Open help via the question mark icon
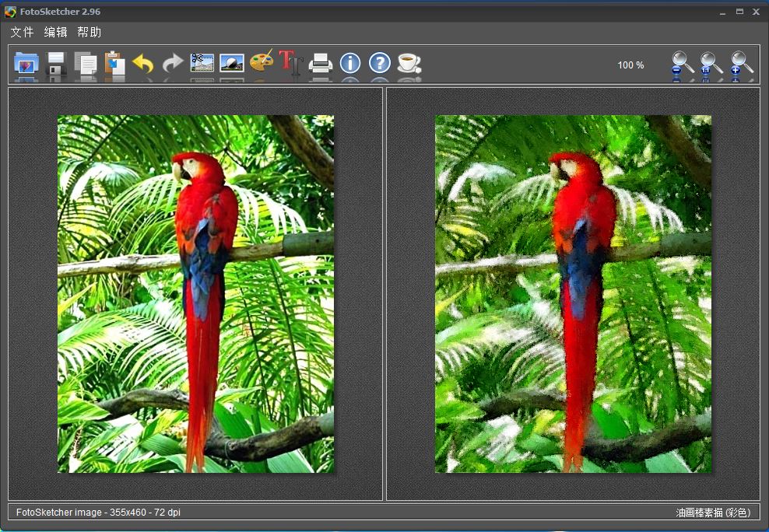 [x=379, y=63]
